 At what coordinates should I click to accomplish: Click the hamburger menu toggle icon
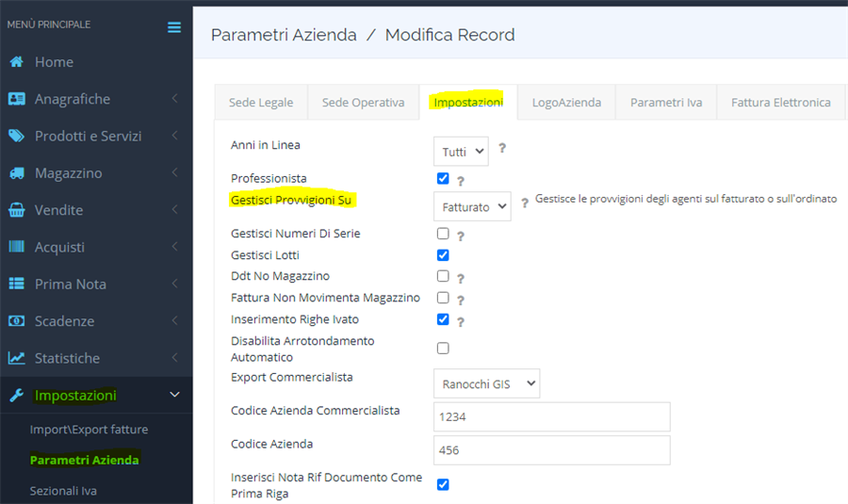[x=174, y=27]
